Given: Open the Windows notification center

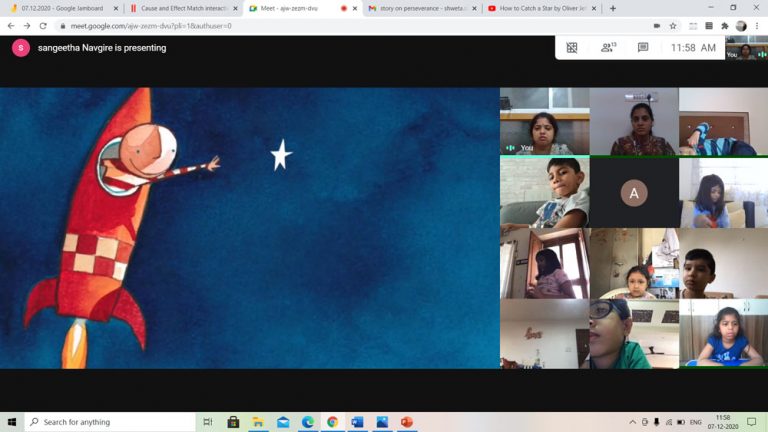Looking at the screenshot, I should click(x=752, y=422).
